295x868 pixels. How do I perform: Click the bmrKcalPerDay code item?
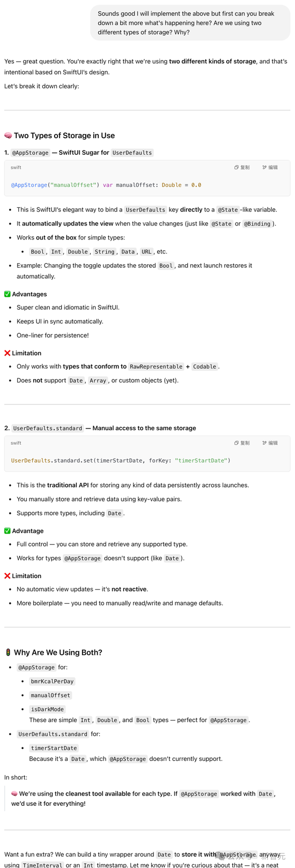52,682
